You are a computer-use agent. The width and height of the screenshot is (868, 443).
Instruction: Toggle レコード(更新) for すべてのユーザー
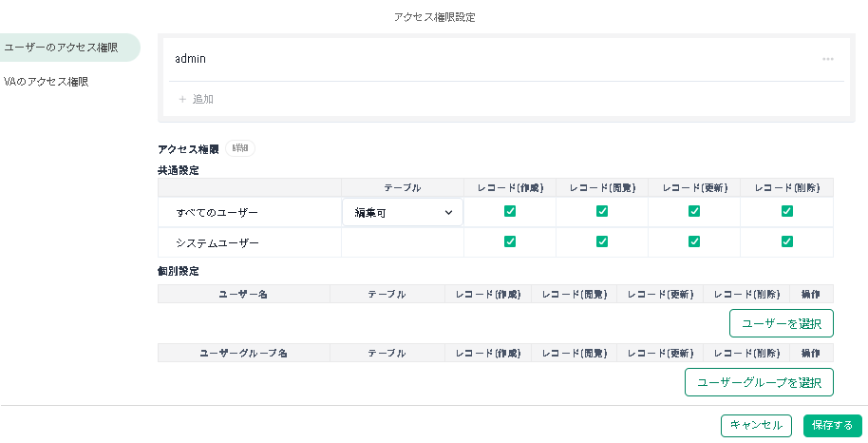(x=694, y=211)
